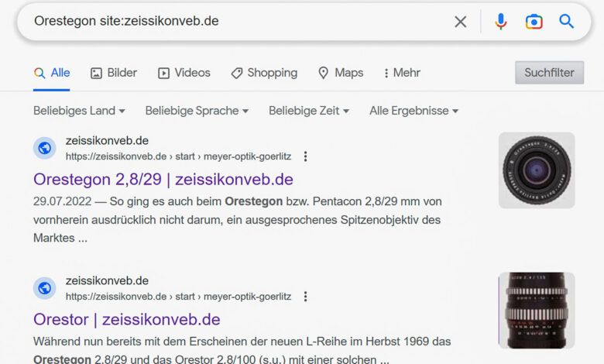This screenshot has width=604, height=364.
Task: Start voice search with the microphone icon
Action: 501,22
